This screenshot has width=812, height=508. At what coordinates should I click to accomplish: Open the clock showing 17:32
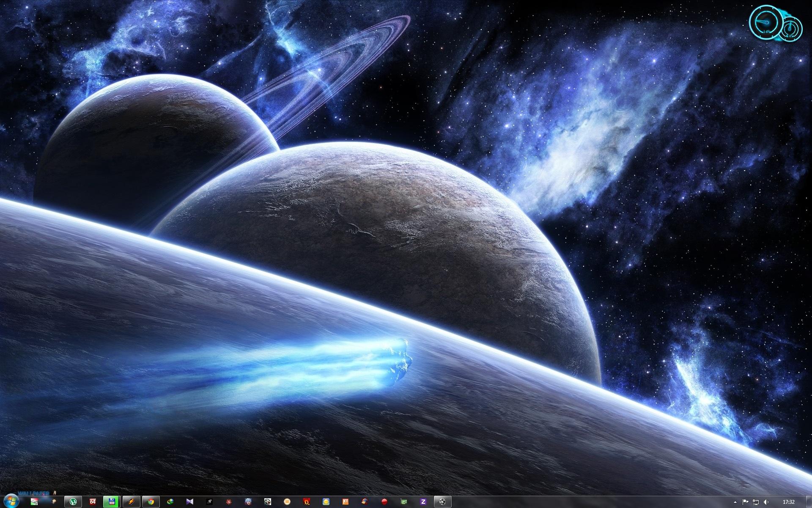pyautogui.click(x=788, y=502)
